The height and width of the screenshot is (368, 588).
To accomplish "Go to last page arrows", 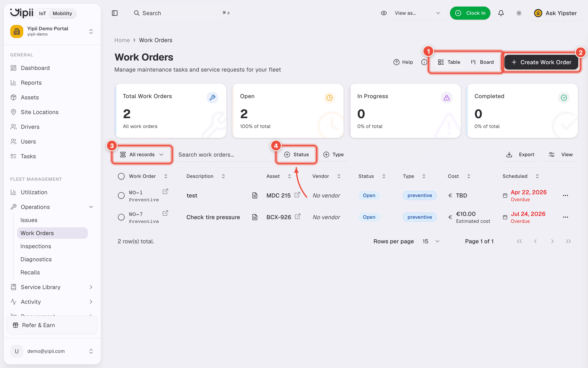I will 568,241.
